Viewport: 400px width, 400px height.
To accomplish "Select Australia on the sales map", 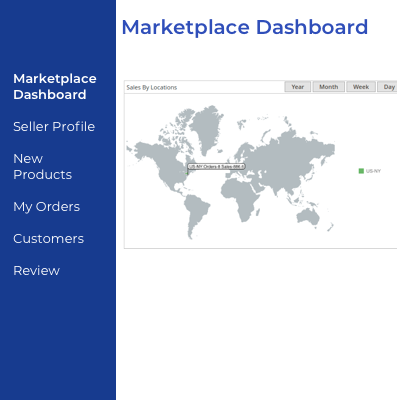I will tap(308, 217).
